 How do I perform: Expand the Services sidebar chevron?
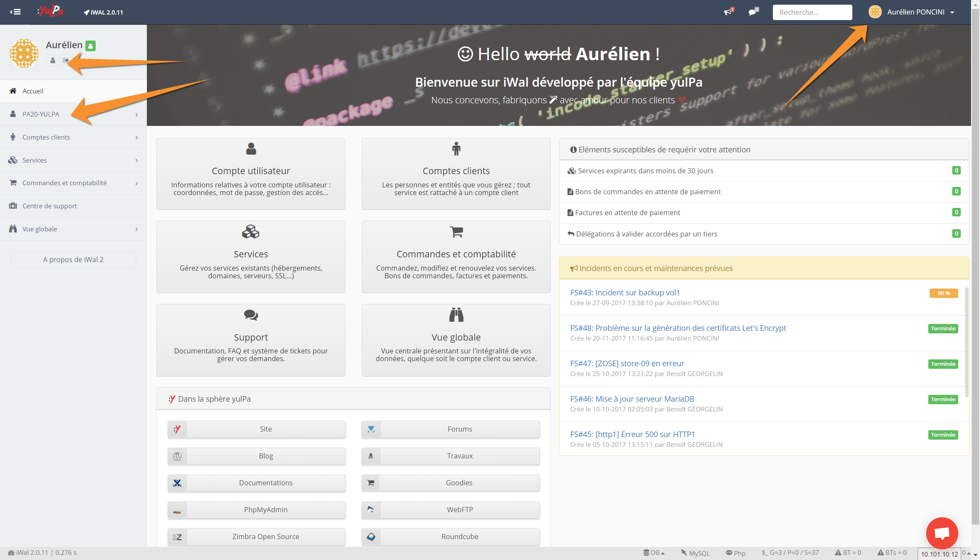click(137, 160)
